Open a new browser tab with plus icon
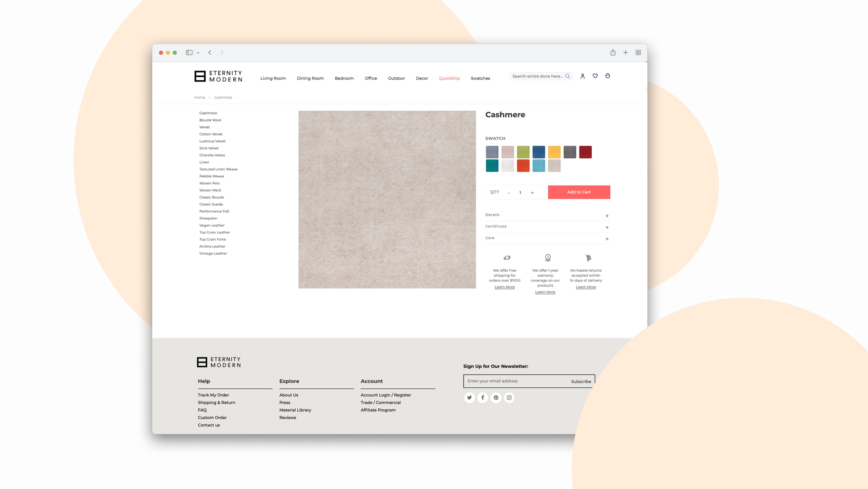Screen dimensions: 868x489 (625, 53)
